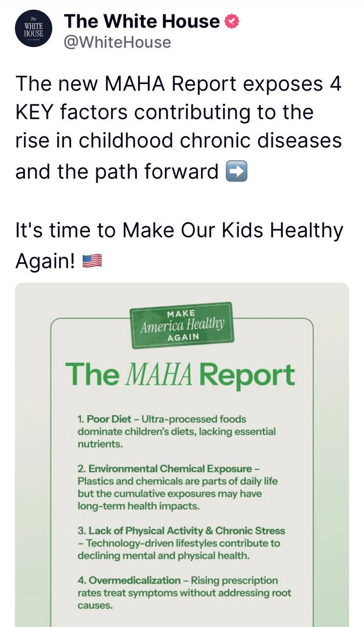This screenshot has width=364, height=627.
Task: Click the right arrow emoji in the post
Action: point(236,172)
